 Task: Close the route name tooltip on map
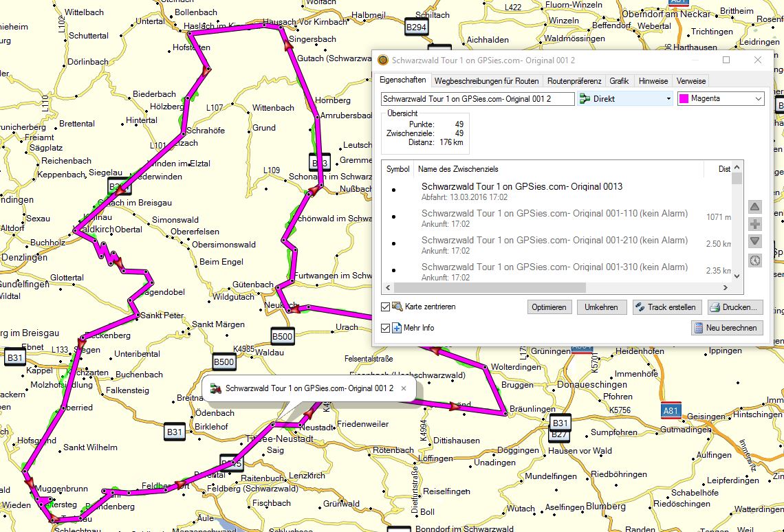[x=404, y=388]
